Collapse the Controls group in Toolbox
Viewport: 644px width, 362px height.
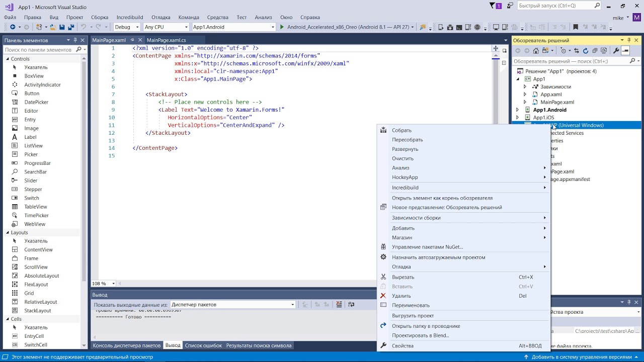tap(8, 59)
